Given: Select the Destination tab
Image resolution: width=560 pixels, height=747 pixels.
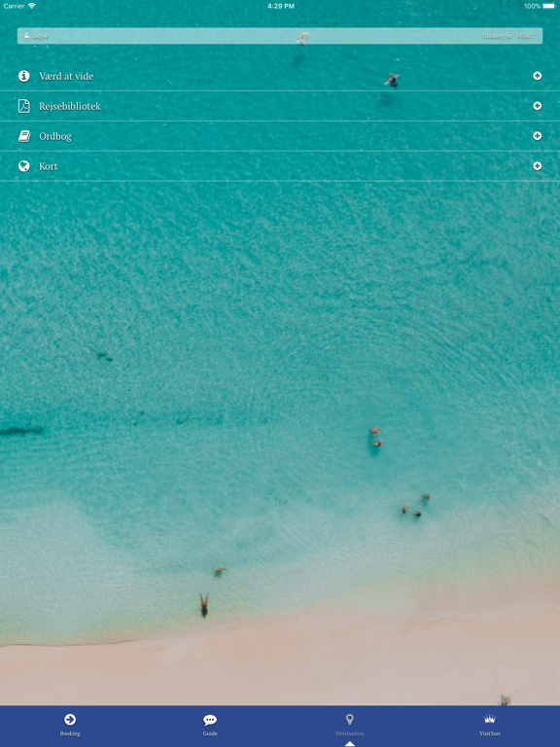Looking at the screenshot, I should pos(350,725).
